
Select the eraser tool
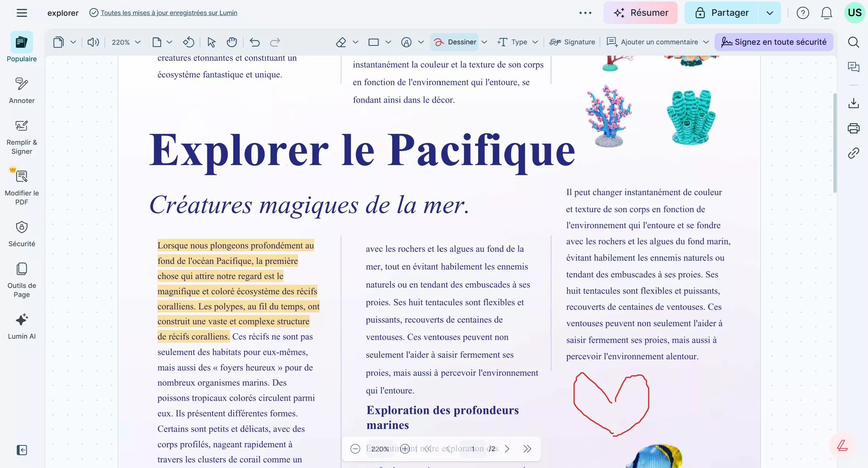[x=341, y=42]
